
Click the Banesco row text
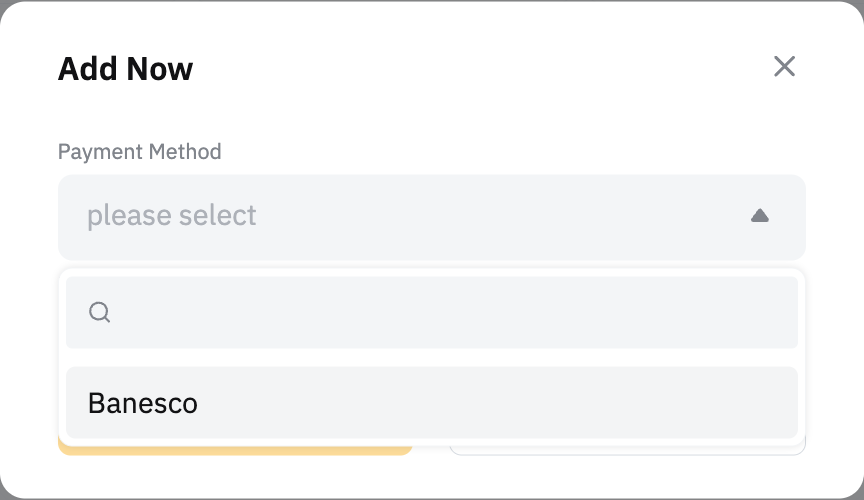point(143,403)
